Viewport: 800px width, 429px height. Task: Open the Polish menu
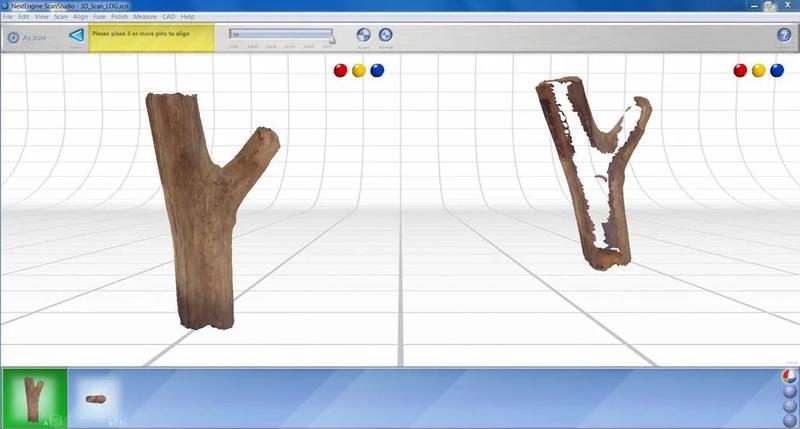[119, 17]
